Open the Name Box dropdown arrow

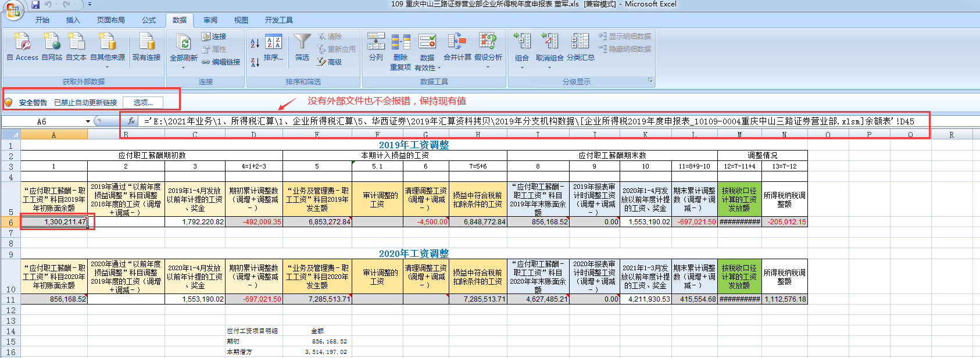pyautogui.click(x=88, y=121)
